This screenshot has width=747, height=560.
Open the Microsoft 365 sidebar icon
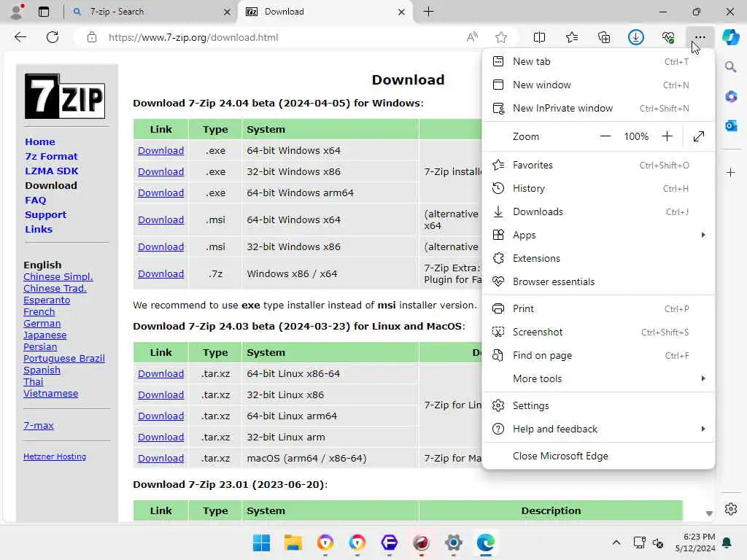coord(731,97)
